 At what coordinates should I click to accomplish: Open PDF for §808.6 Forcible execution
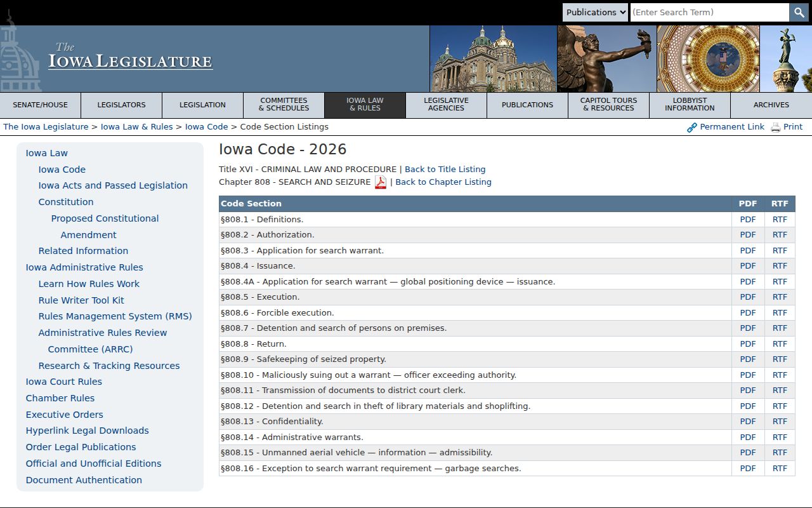(x=748, y=313)
